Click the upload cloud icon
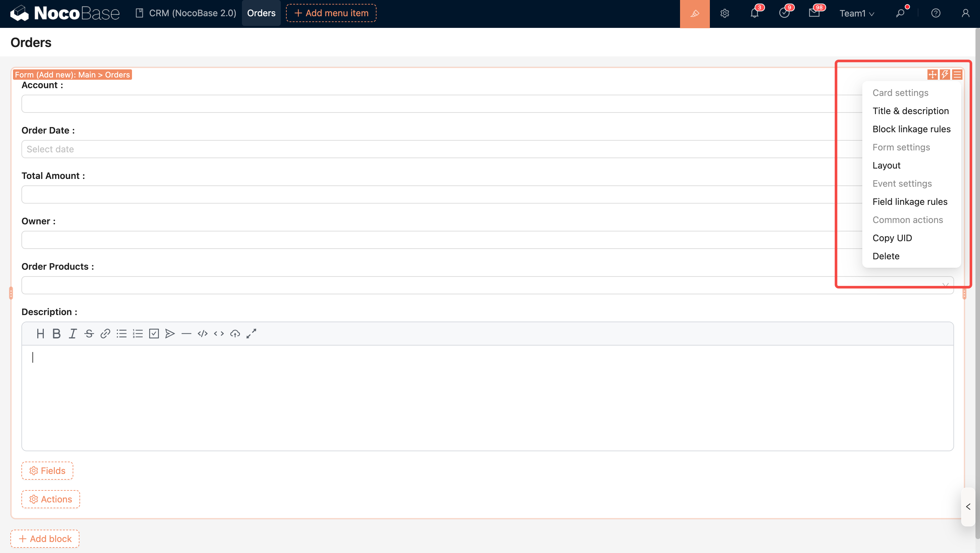The image size is (980, 553). point(235,334)
